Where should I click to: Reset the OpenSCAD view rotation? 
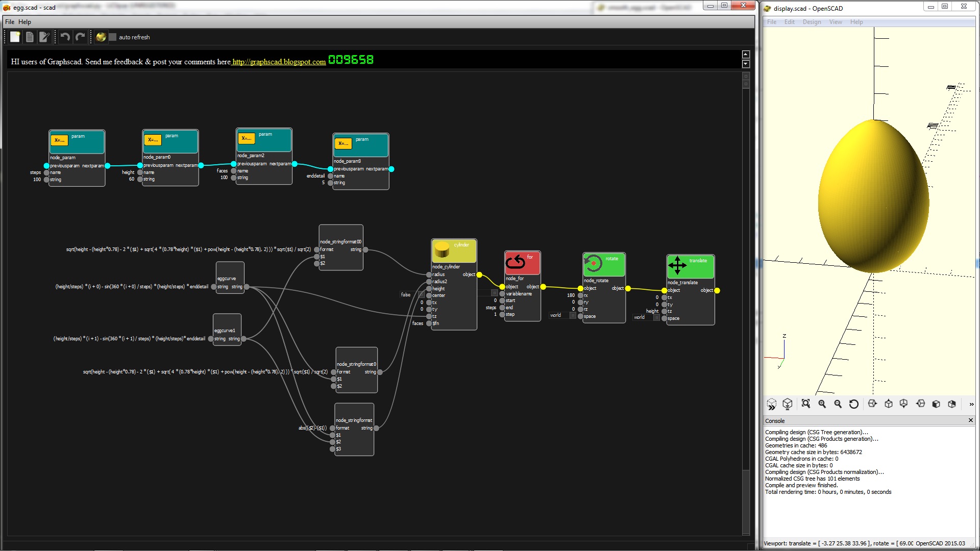853,404
